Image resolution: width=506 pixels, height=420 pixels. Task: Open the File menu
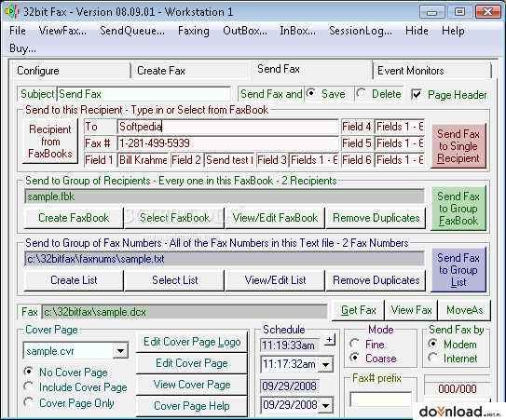(x=18, y=31)
